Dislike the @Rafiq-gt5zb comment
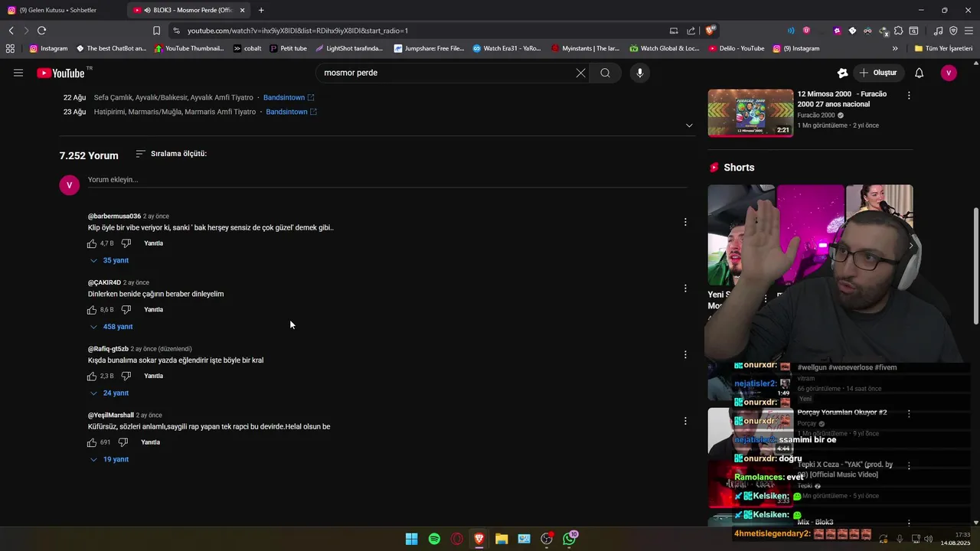The height and width of the screenshot is (551, 980). click(x=126, y=376)
